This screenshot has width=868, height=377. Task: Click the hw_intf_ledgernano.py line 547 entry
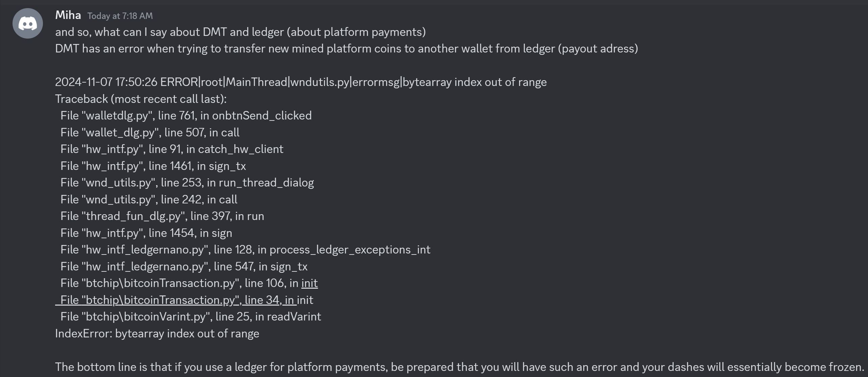click(x=184, y=266)
